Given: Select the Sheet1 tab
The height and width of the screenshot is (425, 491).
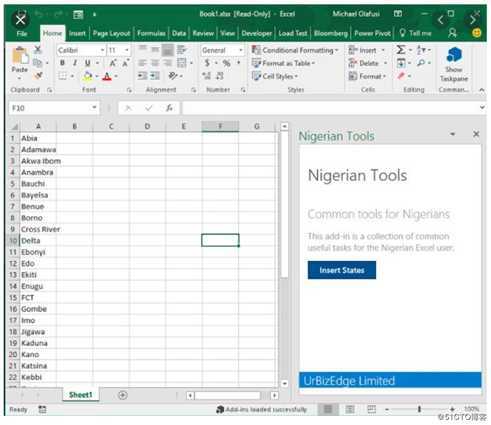Looking at the screenshot, I should point(80,395).
